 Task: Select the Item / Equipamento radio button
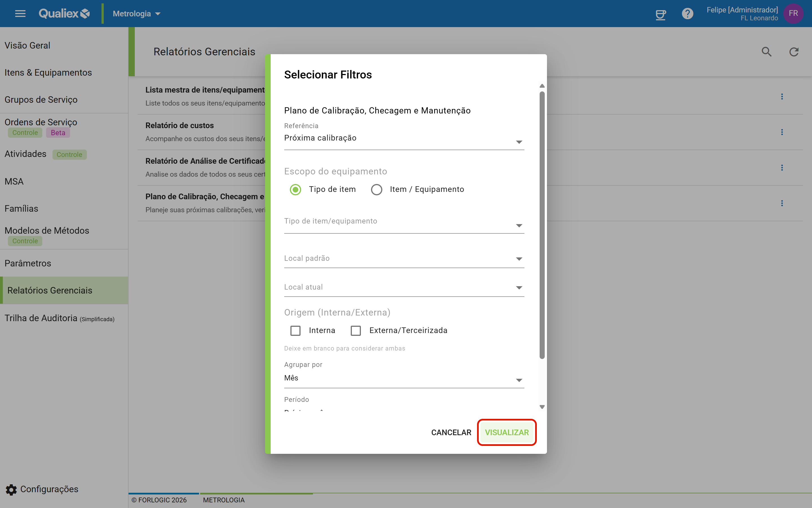(x=376, y=189)
